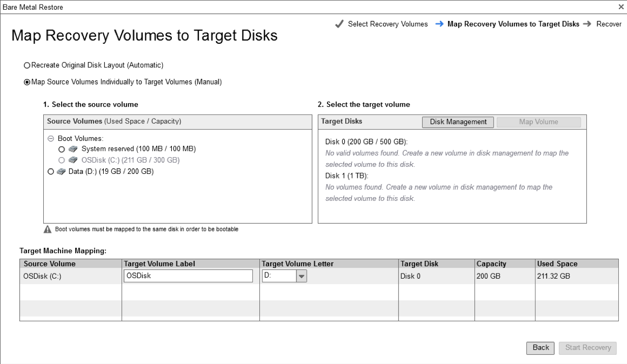Click Map Recovery Volumes to Target Disks step

click(513, 24)
